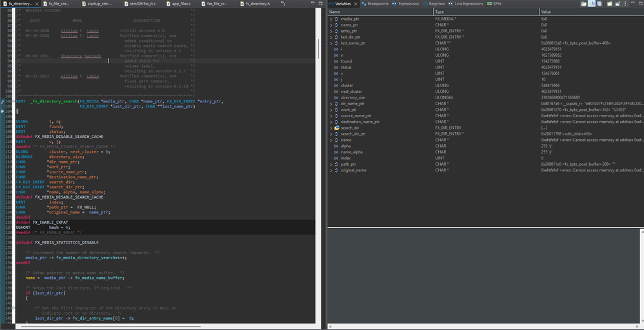Click the Type column header
The height and width of the screenshot is (330, 644).
(x=487, y=12)
